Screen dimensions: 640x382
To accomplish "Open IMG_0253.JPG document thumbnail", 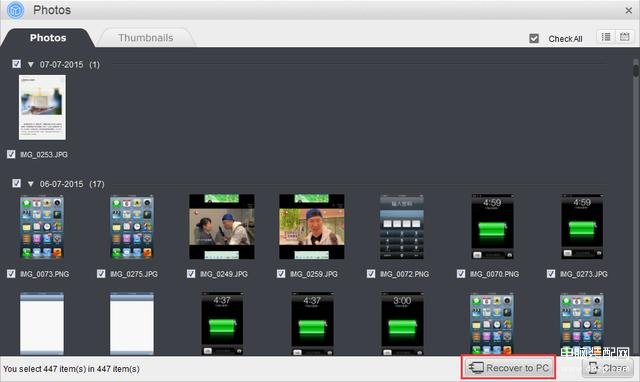I will click(x=42, y=107).
